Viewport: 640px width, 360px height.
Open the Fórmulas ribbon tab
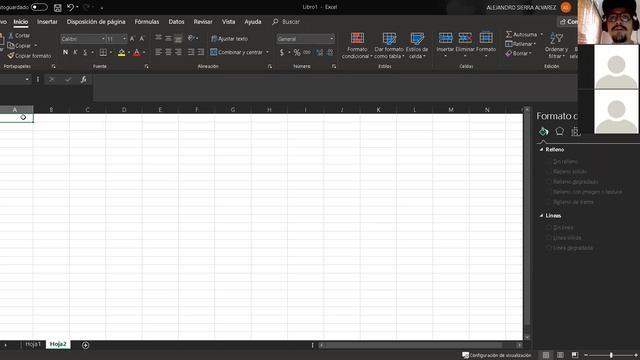tap(147, 22)
